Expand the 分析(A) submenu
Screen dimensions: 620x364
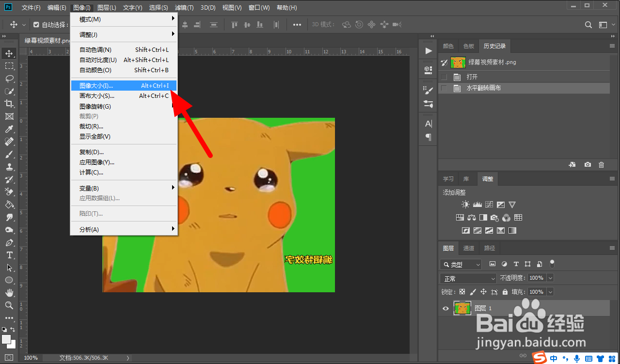[x=124, y=229]
